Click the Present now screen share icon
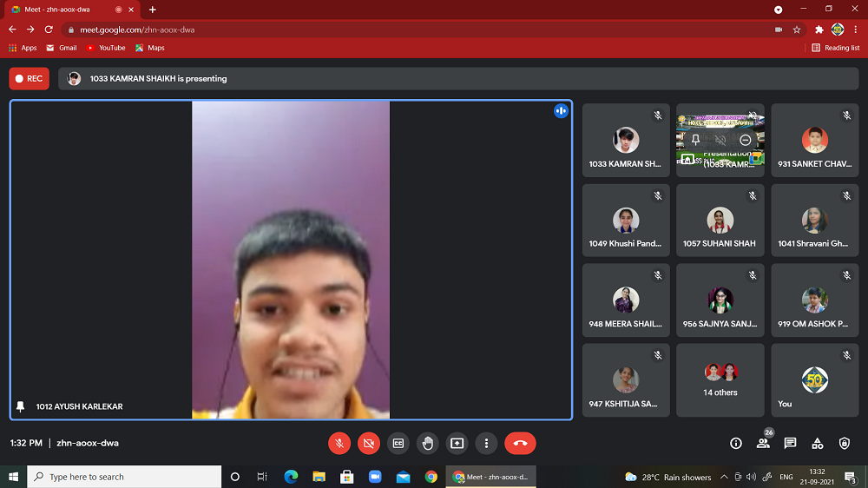Viewport: 868px width, 488px height. [x=457, y=443]
